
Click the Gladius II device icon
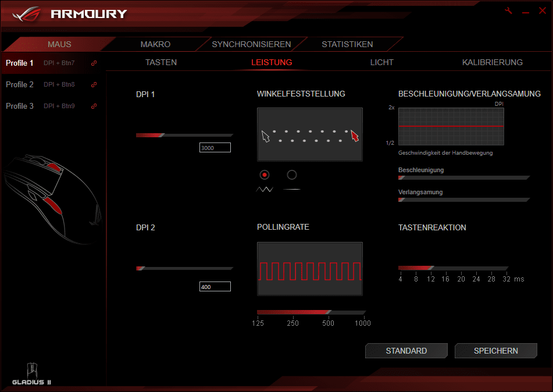click(x=32, y=373)
